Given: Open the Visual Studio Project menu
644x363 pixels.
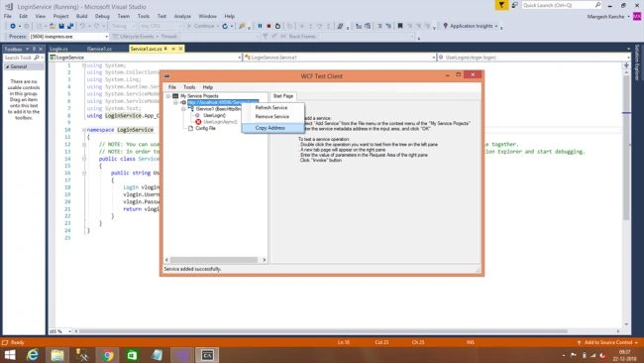Looking at the screenshot, I should 60,16.
